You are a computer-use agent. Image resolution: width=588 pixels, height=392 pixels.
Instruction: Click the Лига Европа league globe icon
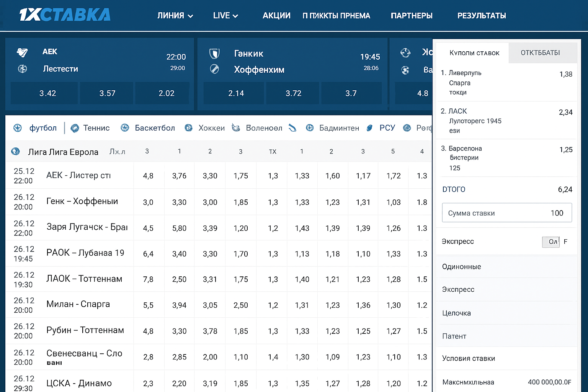15,152
